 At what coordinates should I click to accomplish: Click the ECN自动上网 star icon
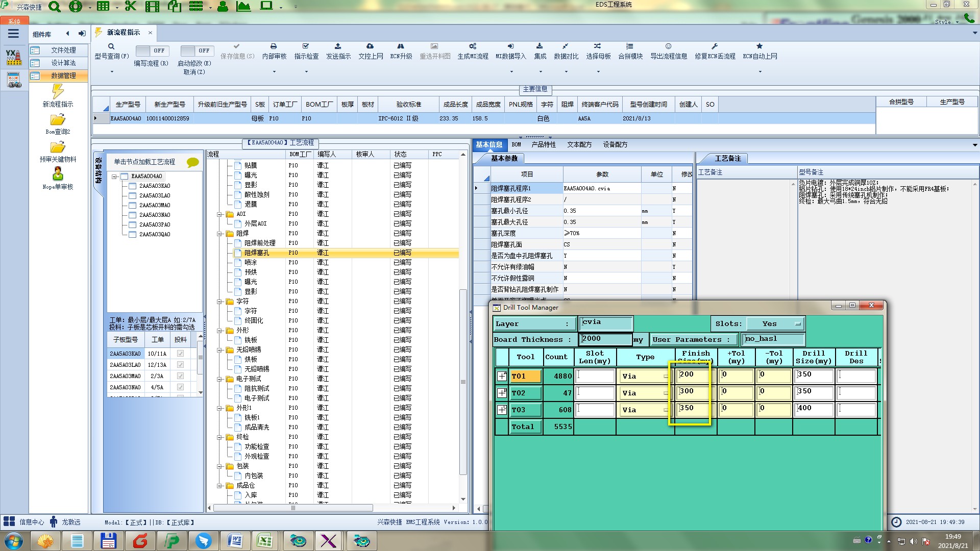(759, 46)
